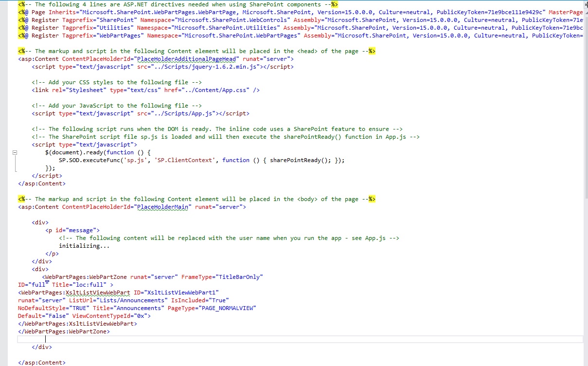Click the "Add your CSS styles" comment
Image resolution: width=588 pixels, height=366 pixels.
point(117,82)
